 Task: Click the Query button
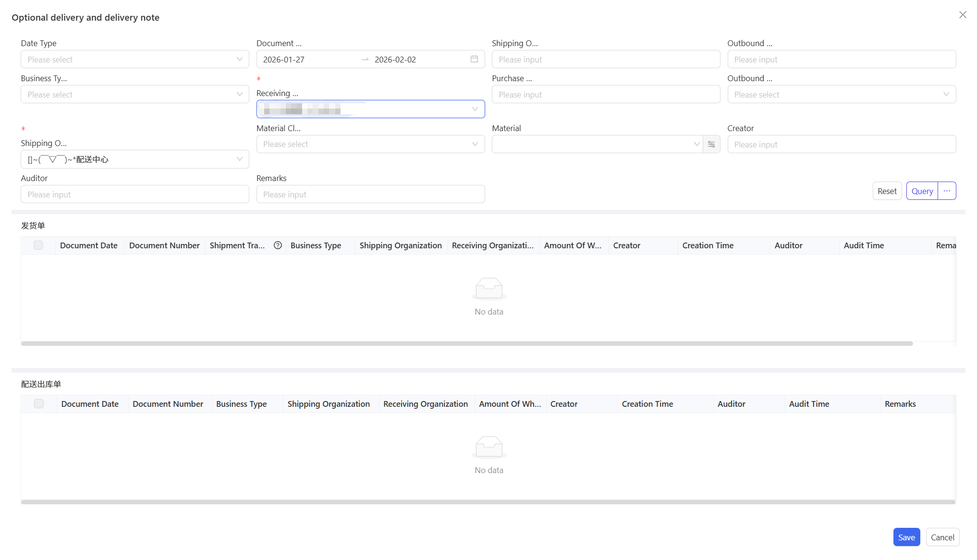pos(922,191)
